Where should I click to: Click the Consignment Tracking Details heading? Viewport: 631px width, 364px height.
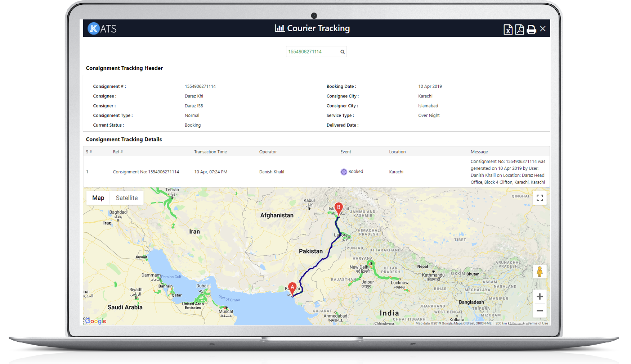(x=124, y=139)
